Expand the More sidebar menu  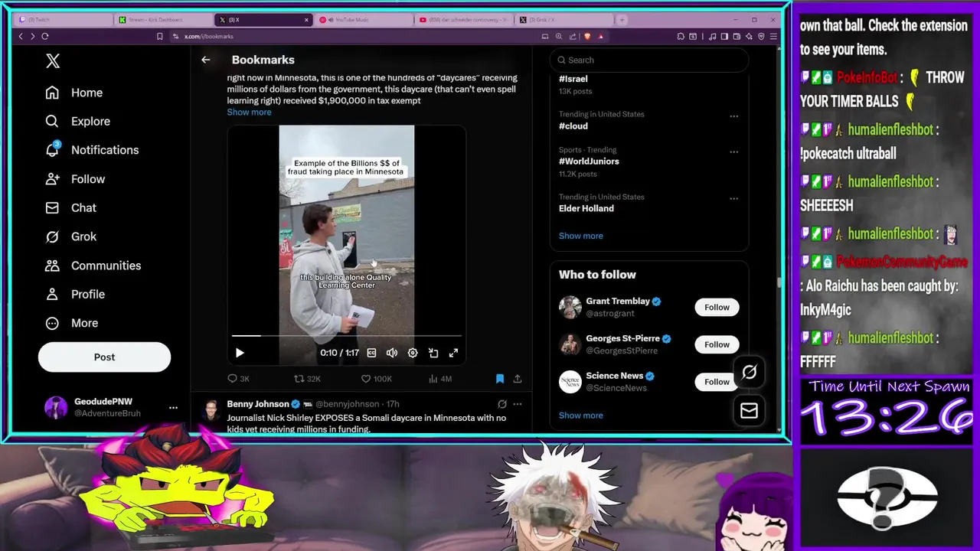coord(72,323)
